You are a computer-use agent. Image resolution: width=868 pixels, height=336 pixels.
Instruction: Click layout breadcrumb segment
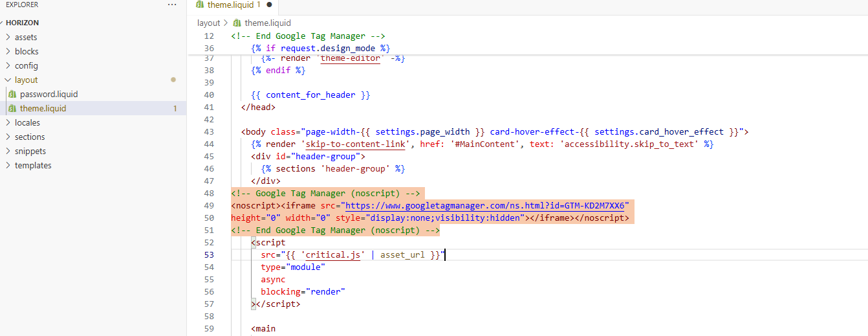[x=208, y=23]
